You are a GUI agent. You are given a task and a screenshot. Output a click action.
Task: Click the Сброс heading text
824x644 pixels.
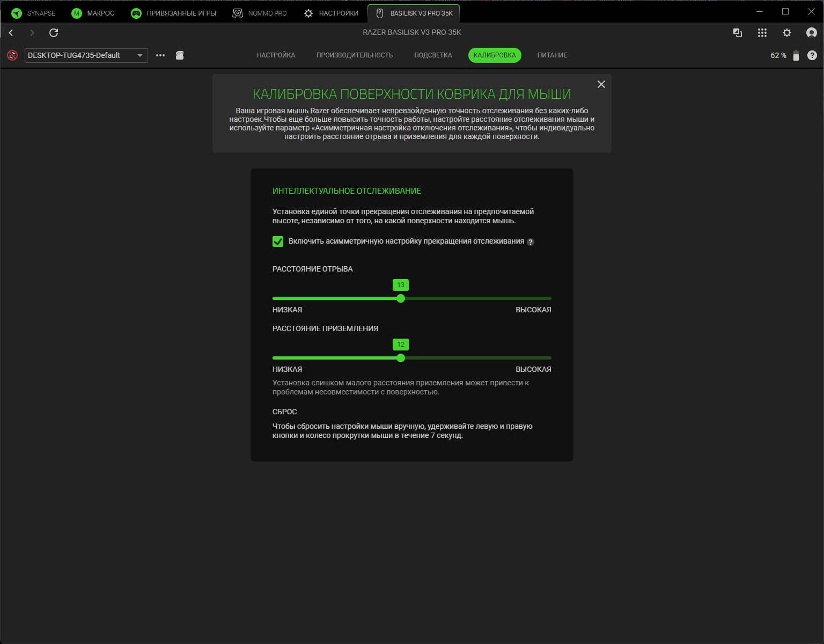pyautogui.click(x=284, y=412)
